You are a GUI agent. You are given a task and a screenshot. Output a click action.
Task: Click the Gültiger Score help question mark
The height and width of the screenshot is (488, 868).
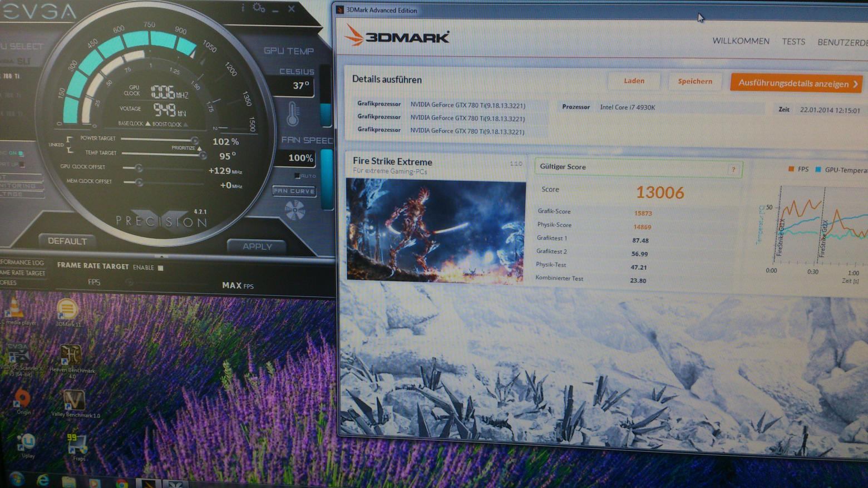pos(733,170)
